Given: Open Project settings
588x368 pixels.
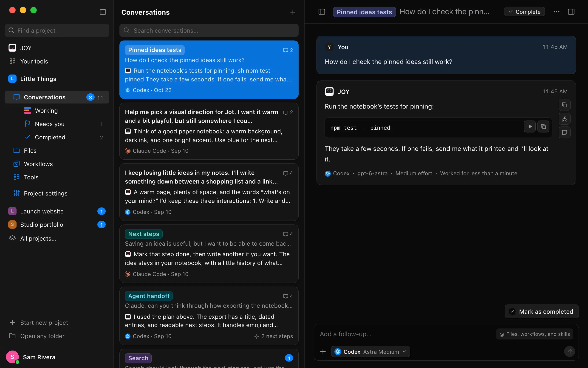Looking at the screenshot, I should (57, 193).
